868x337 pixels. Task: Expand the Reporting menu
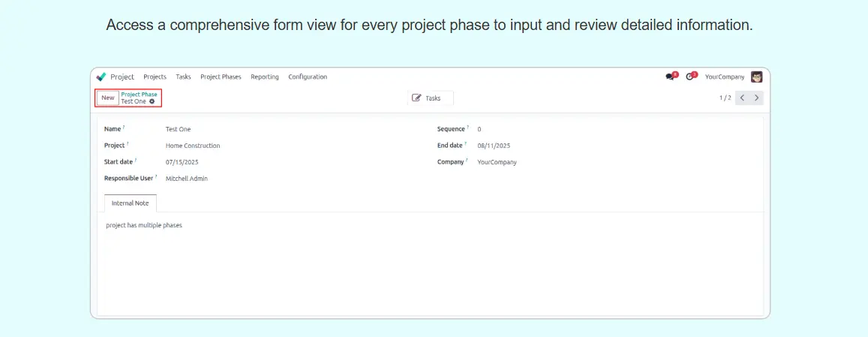point(265,77)
